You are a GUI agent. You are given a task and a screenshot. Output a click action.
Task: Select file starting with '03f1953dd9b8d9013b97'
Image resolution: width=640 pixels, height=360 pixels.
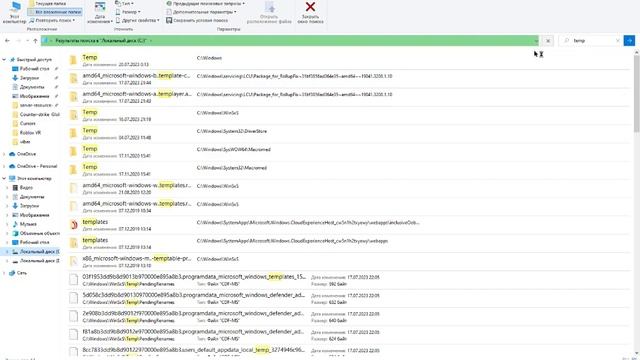pyautogui.click(x=349, y=280)
